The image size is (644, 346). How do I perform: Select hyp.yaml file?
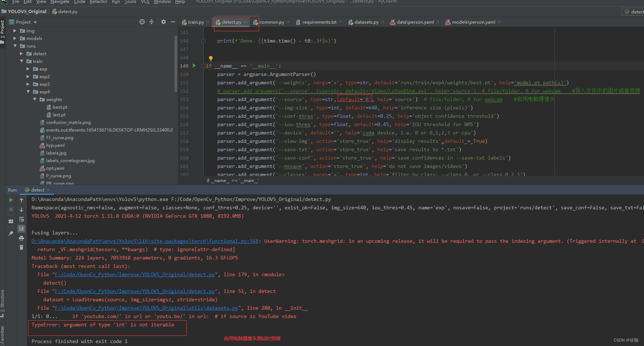[x=55, y=145]
